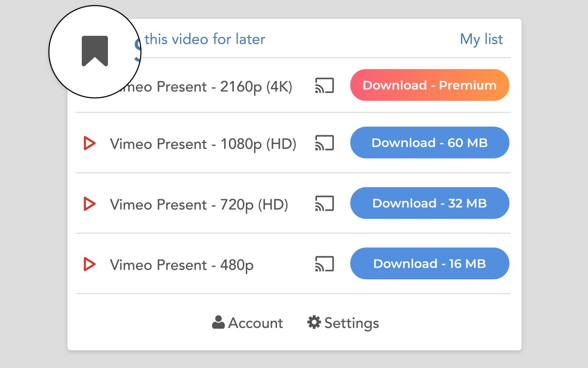This screenshot has height=368, width=588.
Task: Click Download - Premium button
Action: click(430, 85)
